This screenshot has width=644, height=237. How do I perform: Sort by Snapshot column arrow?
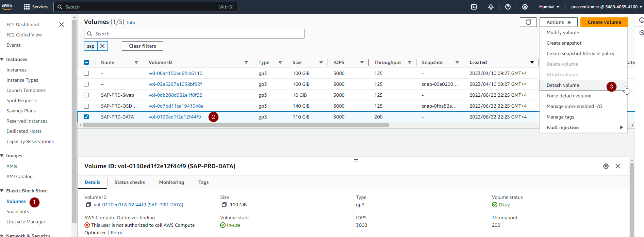457,62
